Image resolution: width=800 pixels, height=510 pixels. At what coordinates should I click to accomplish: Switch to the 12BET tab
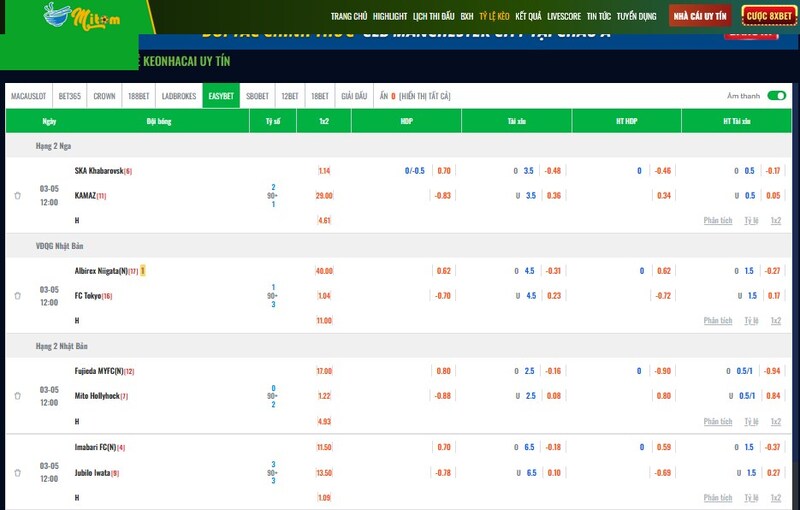point(290,96)
